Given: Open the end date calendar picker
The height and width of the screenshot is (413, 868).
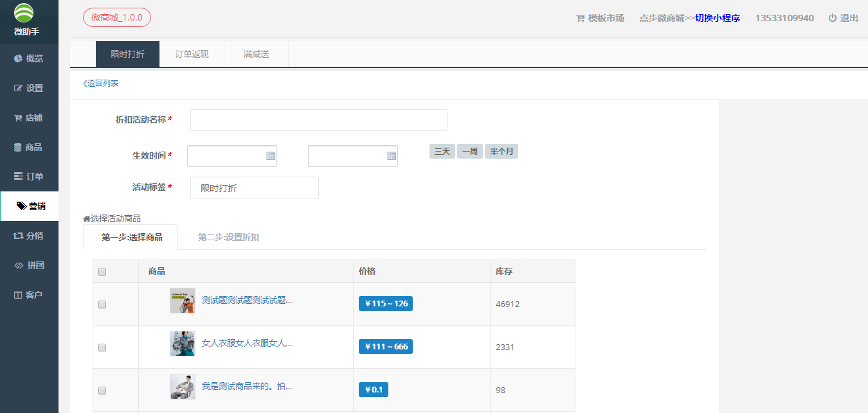Looking at the screenshot, I should click(391, 156).
